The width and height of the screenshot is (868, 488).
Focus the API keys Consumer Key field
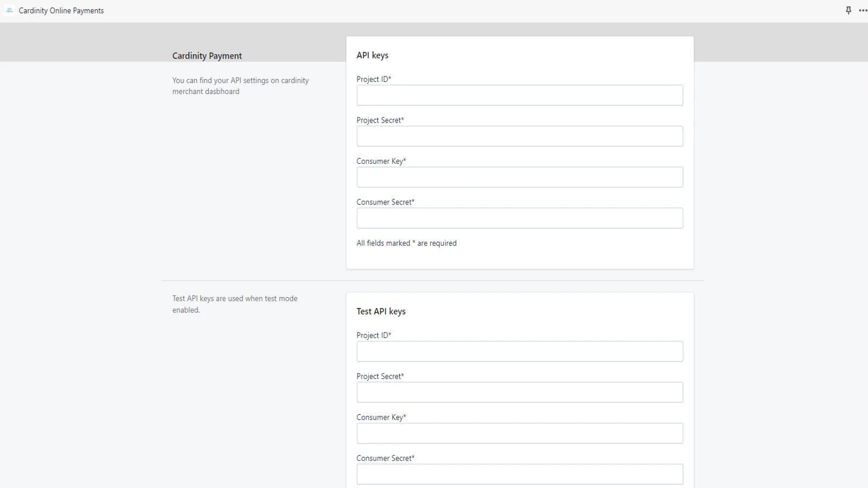[x=520, y=177]
